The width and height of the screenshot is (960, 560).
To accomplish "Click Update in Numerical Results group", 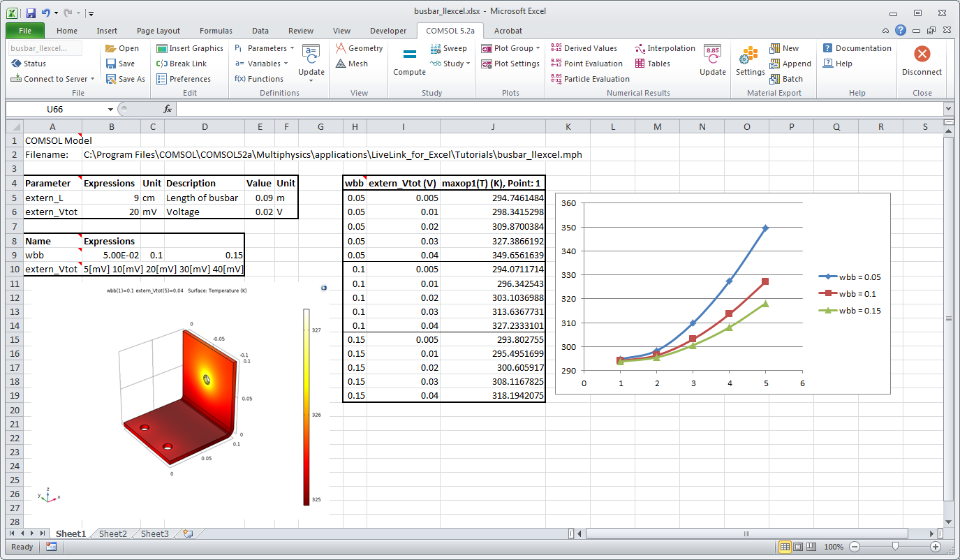I will (x=712, y=61).
